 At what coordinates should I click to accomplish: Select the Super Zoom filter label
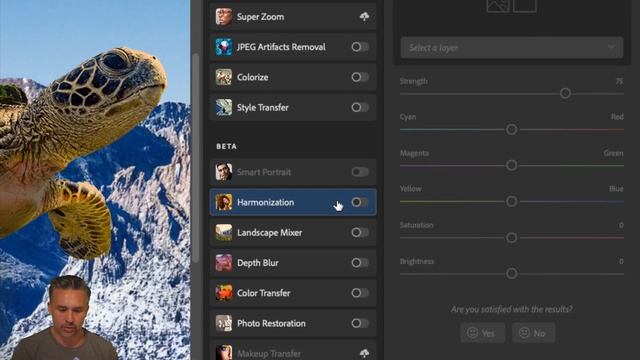[260, 17]
